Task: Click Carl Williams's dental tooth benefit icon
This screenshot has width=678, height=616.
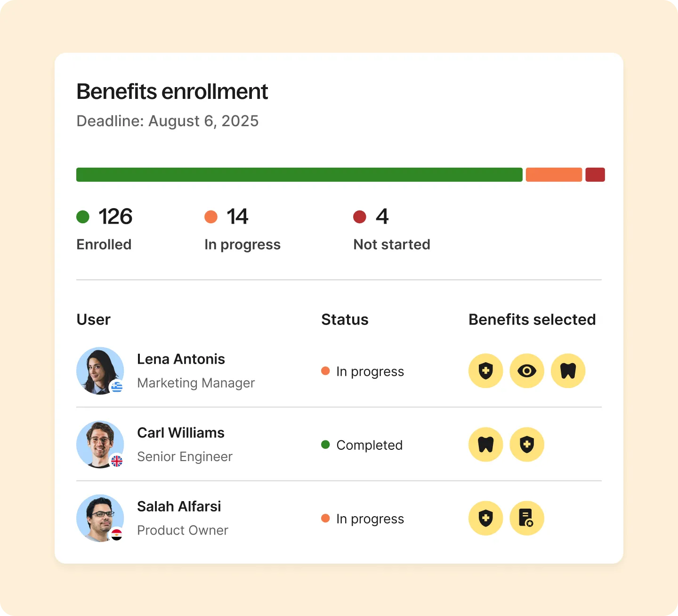Action: (x=485, y=445)
